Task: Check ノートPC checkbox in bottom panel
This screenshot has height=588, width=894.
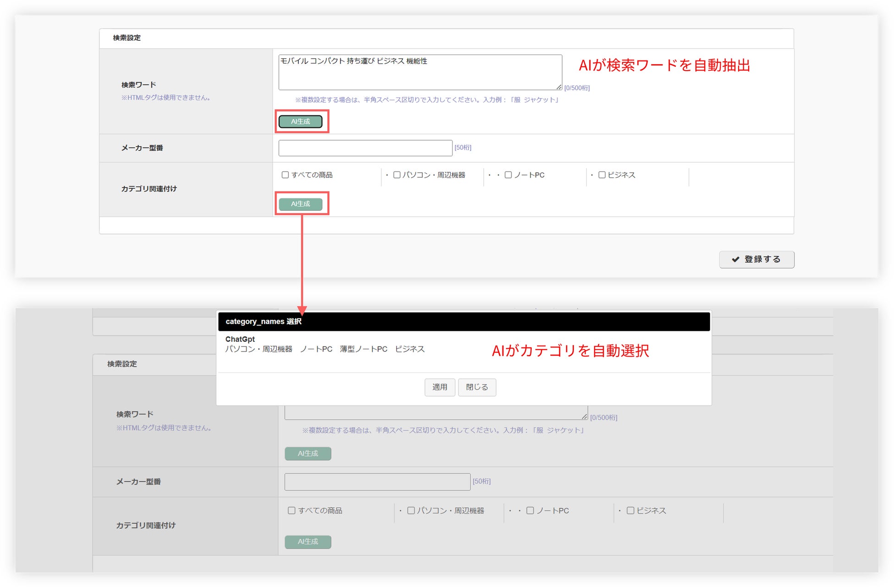Action: pos(530,511)
